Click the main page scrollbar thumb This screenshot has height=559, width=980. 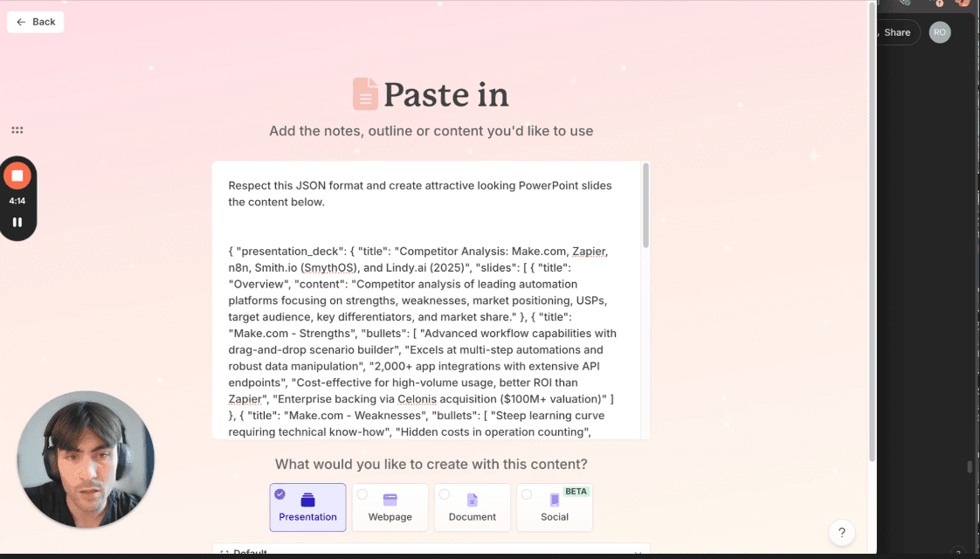point(872,232)
